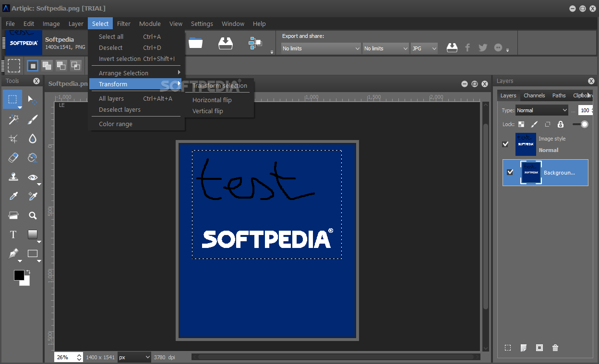The height and width of the screenshot is (364, 599).
Task: Select the blur droplet tool
Action: pos(33,139)
